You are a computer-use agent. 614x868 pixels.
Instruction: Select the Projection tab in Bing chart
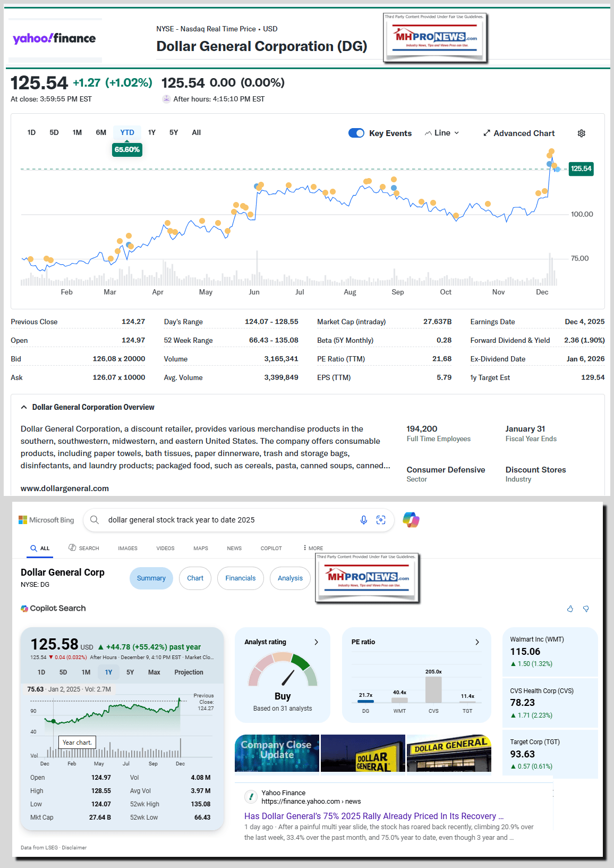(x=189, y=672)
